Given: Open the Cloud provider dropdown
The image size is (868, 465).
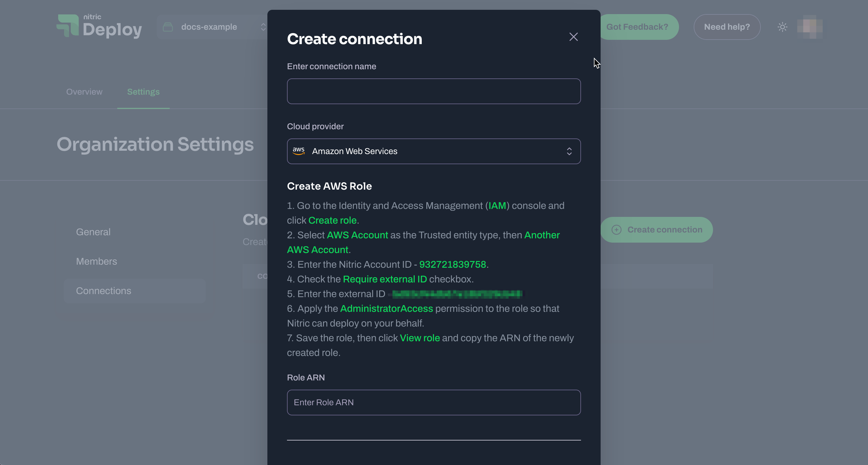Looking at the screenshot, I should click(434, 151).
